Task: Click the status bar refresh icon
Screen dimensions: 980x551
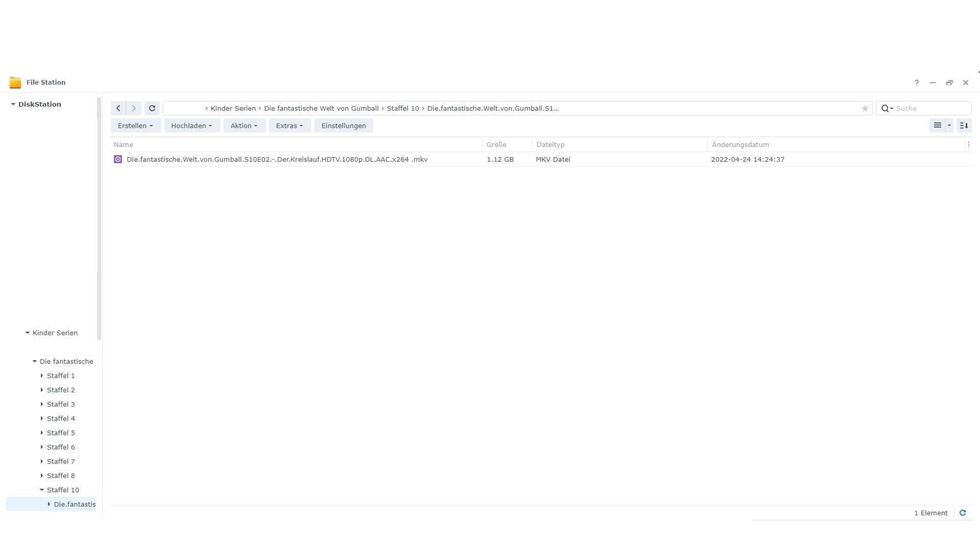Action: point(963,513)
